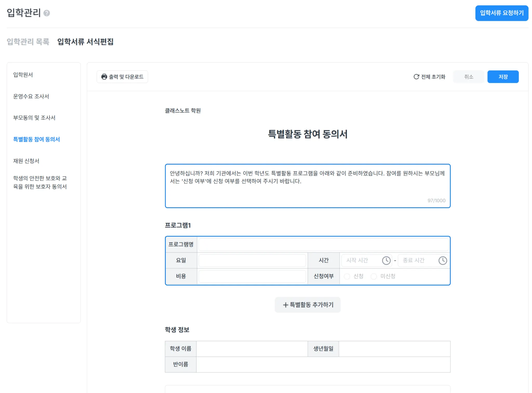The image size is (532, 393).
Task: Click the help question mark icon beside 입학관리
Action: coord(47,13)
